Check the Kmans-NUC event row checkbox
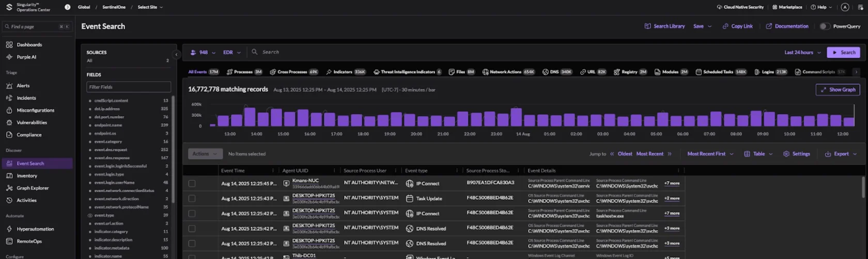Screen dimensions: 868x259 point(192,184)
